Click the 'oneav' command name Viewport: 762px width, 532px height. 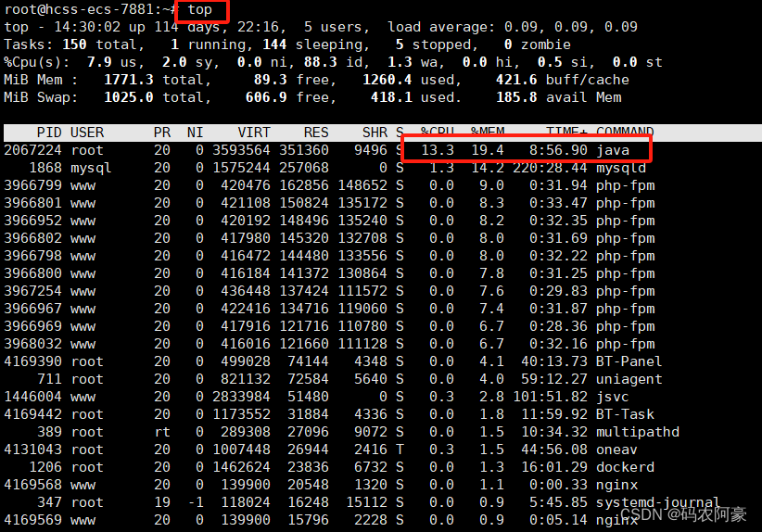(616, 450)
